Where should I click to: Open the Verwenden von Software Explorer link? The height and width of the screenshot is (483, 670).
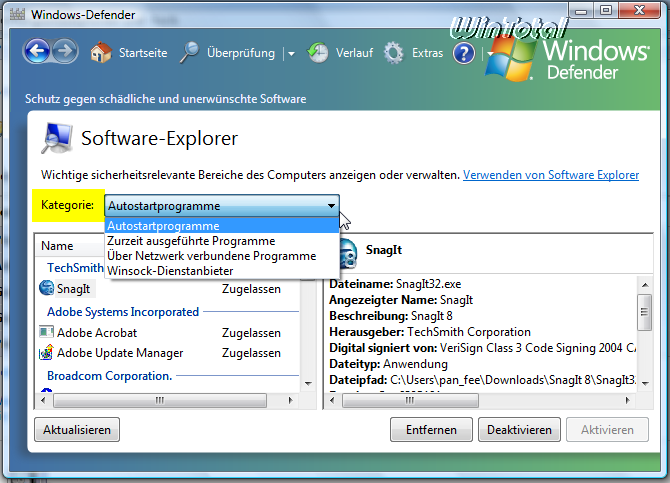click(x=551, y=175)
